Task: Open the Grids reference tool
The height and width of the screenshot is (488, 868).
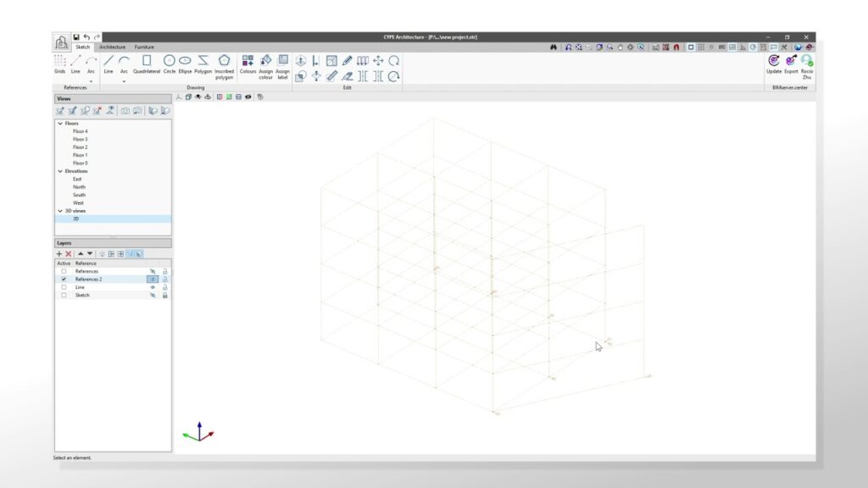Action: pos(60,63)
